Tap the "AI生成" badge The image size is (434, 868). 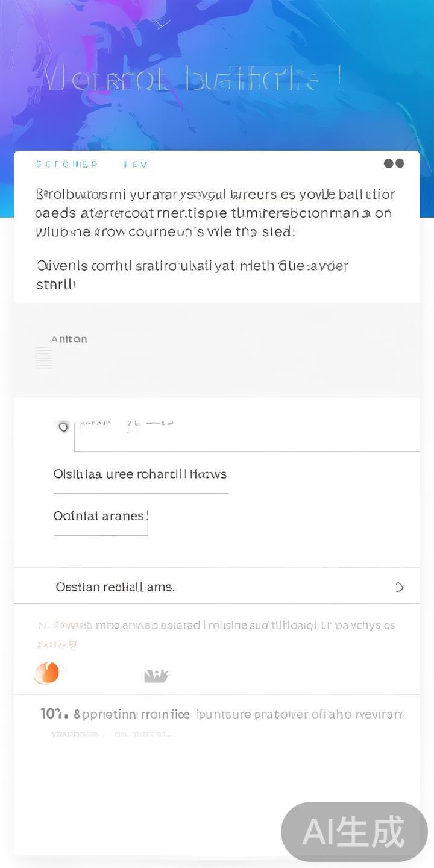(x=354, y=831)
